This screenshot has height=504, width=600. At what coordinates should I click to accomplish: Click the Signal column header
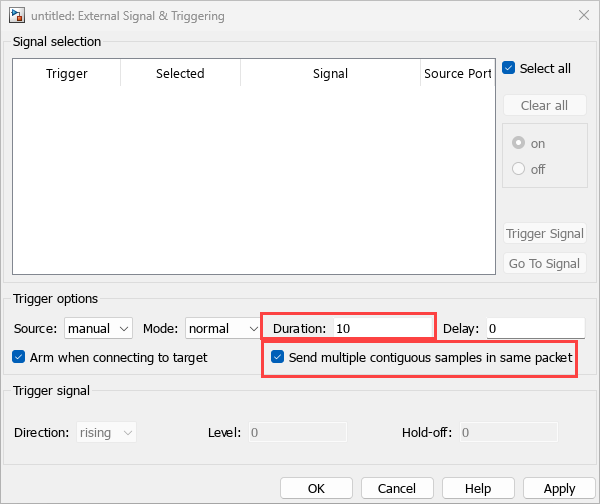coord(330,74)
